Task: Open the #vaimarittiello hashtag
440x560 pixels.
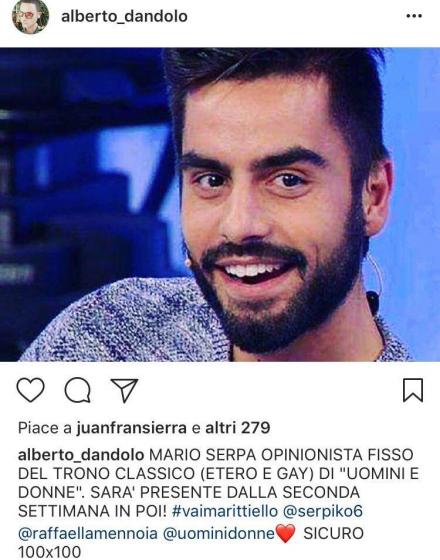Action: (x=225, y=511)
